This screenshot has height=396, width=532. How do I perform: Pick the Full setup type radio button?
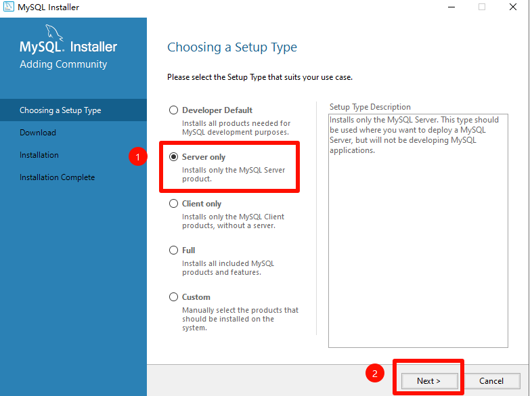point(173,250)
